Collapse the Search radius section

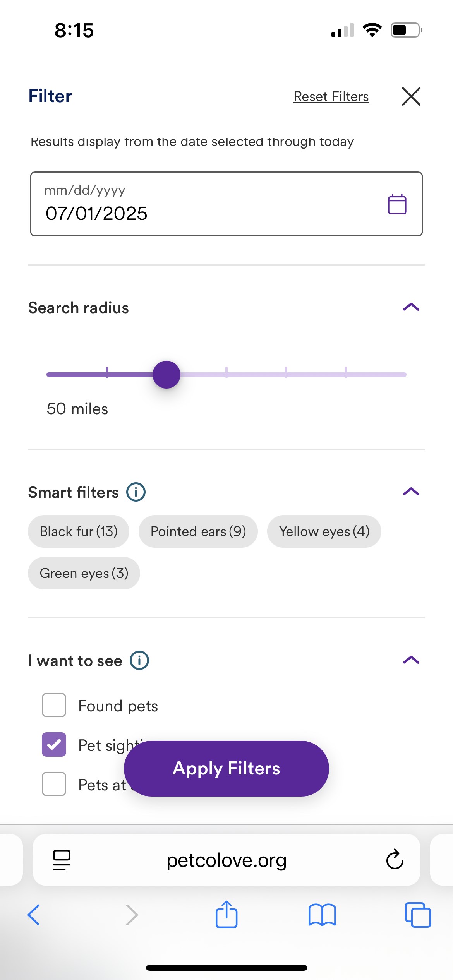click(x=411, y=307)
